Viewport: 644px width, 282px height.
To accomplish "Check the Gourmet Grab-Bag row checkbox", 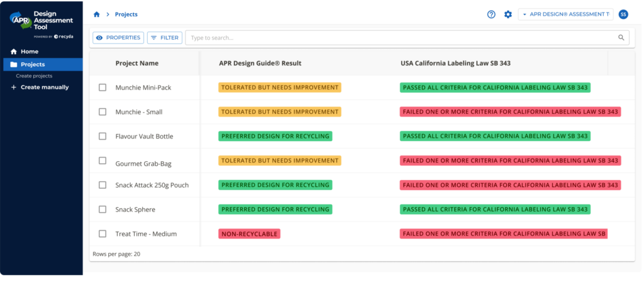I will pyautogui.click(x=103, y=161).
